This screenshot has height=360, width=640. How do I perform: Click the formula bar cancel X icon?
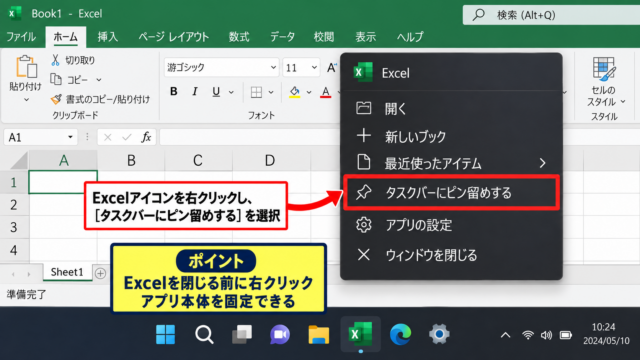coord(107,137)
